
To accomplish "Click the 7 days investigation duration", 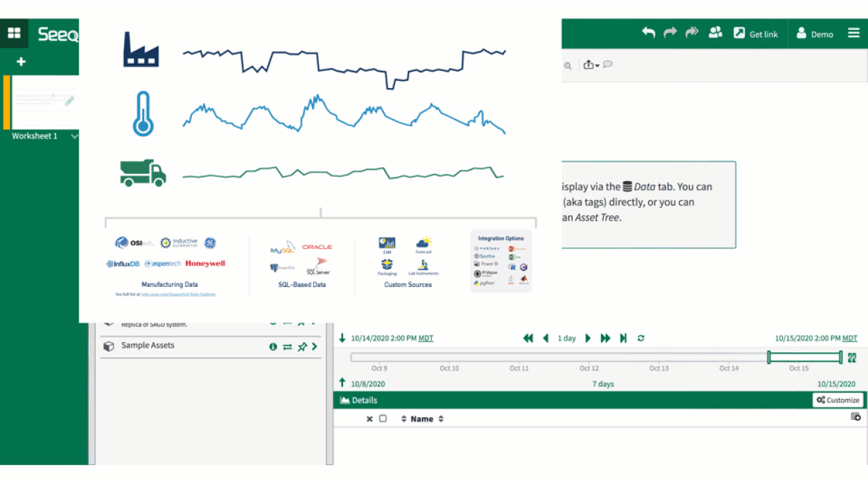I will point(603,384).
